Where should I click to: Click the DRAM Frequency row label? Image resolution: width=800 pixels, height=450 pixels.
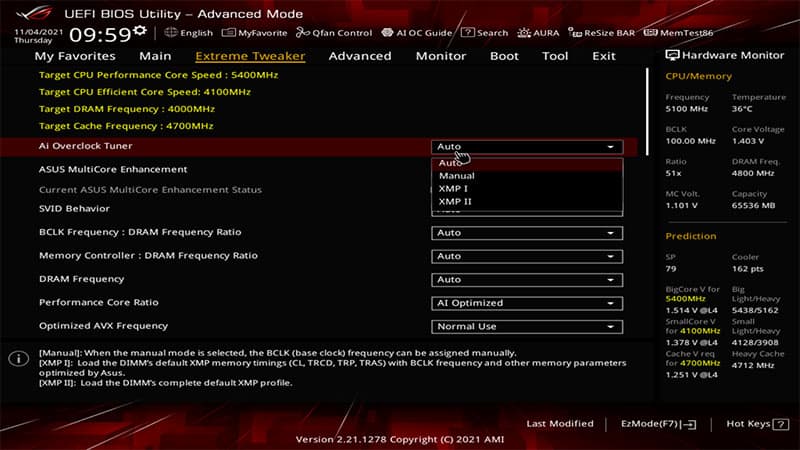click(x=81, y=279)
